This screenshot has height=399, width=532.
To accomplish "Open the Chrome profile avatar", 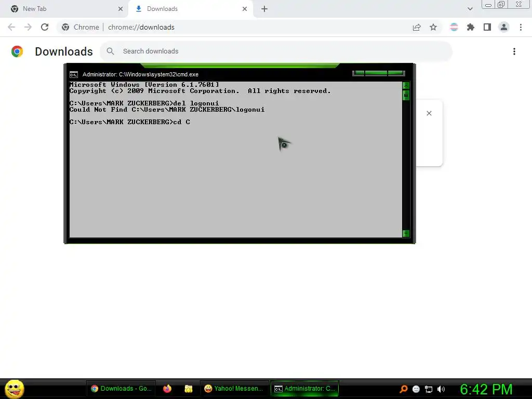I will pyautogui.click(x=504, y=27).
